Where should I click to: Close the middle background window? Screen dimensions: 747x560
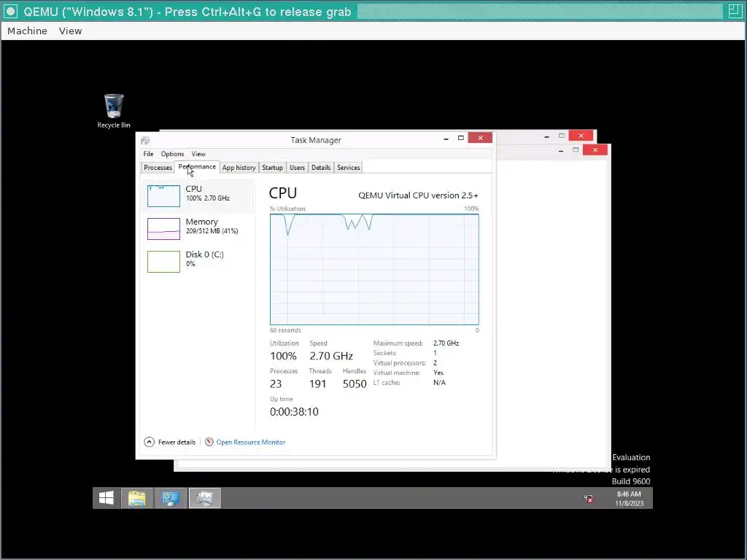click(595, 150)
